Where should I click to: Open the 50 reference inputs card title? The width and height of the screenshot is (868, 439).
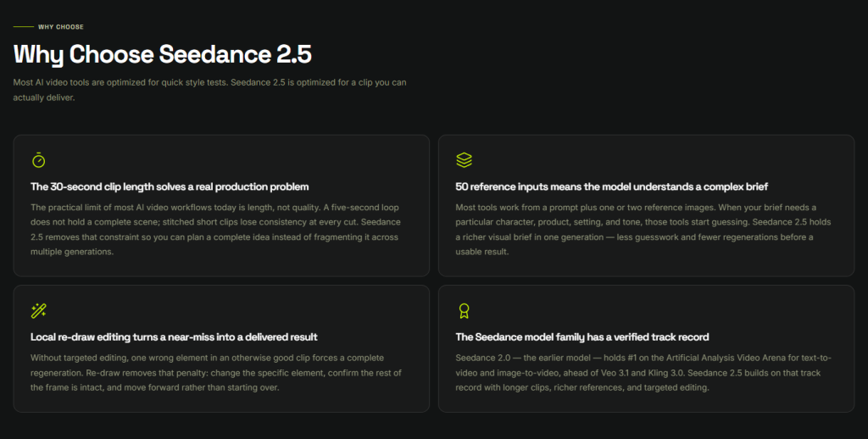pos(612,186)
